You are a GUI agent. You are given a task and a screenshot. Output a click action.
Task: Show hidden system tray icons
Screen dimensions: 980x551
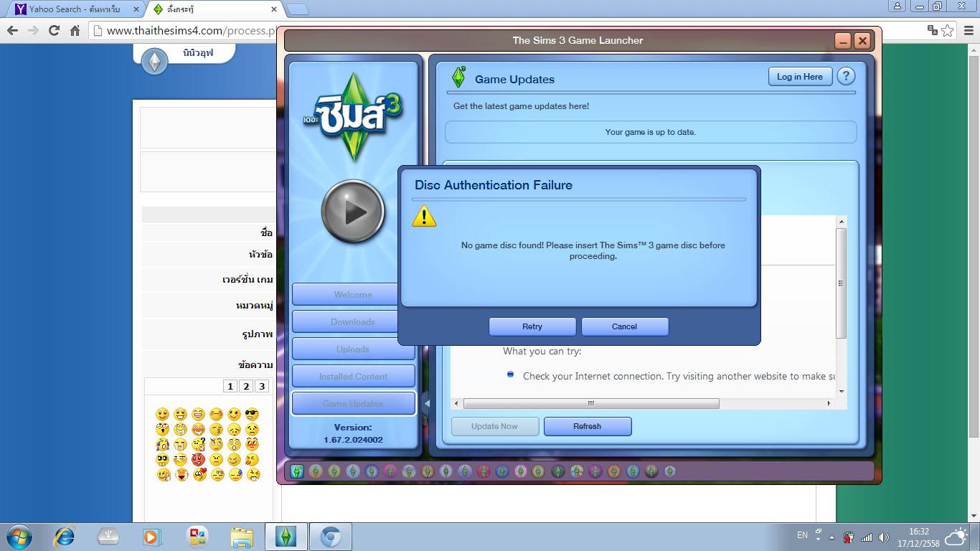click(x=832, y=537)
